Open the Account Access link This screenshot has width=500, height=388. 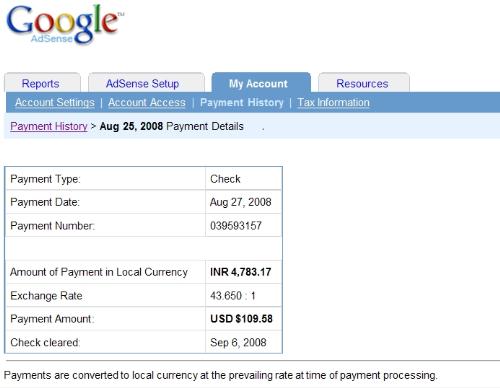pyautogui.click(x=147, y=102)
